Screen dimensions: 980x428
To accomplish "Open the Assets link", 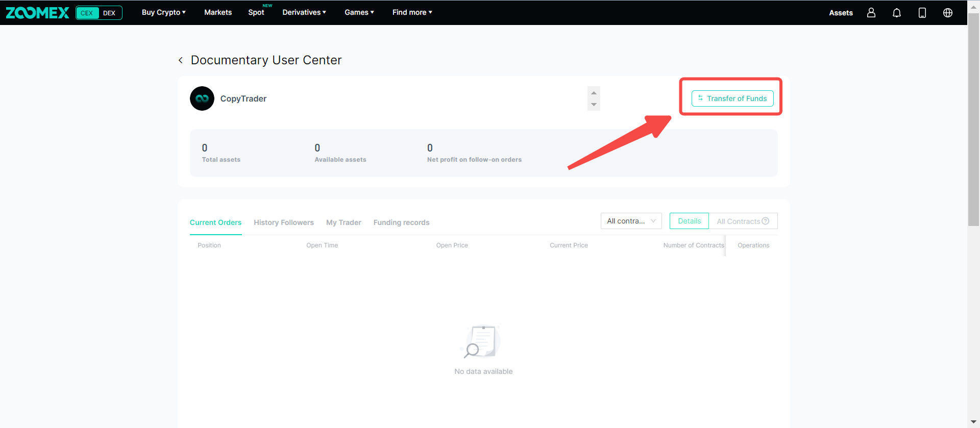I will (841, 13).
